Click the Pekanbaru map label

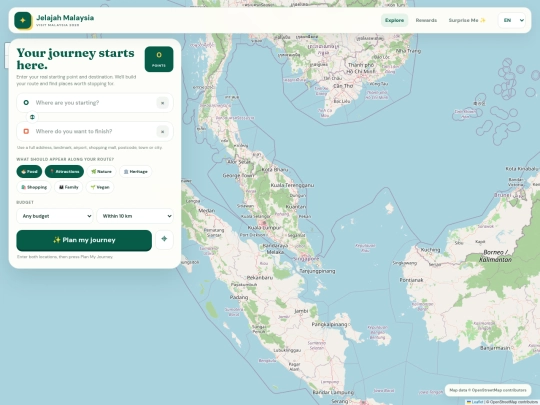point(260,277)
